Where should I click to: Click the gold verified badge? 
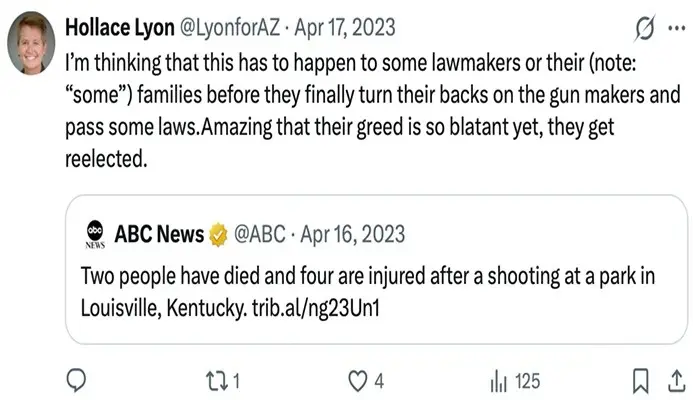point(218,235)
